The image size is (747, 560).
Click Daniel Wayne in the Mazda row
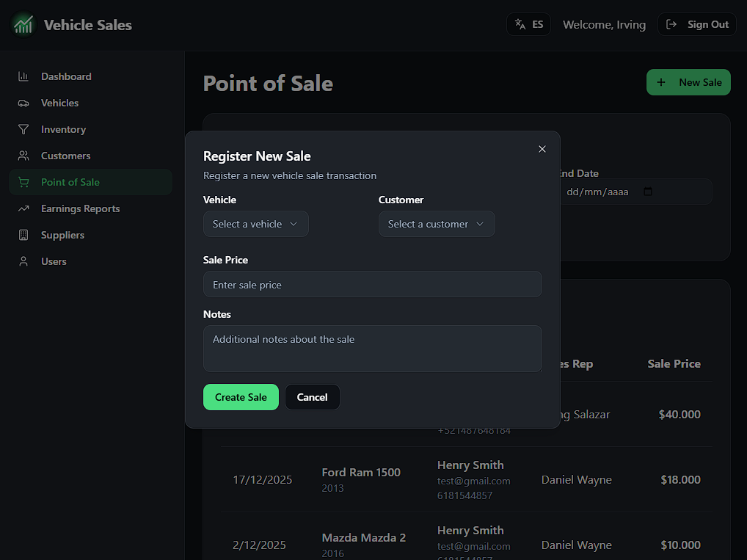click(x=577, y=545)
